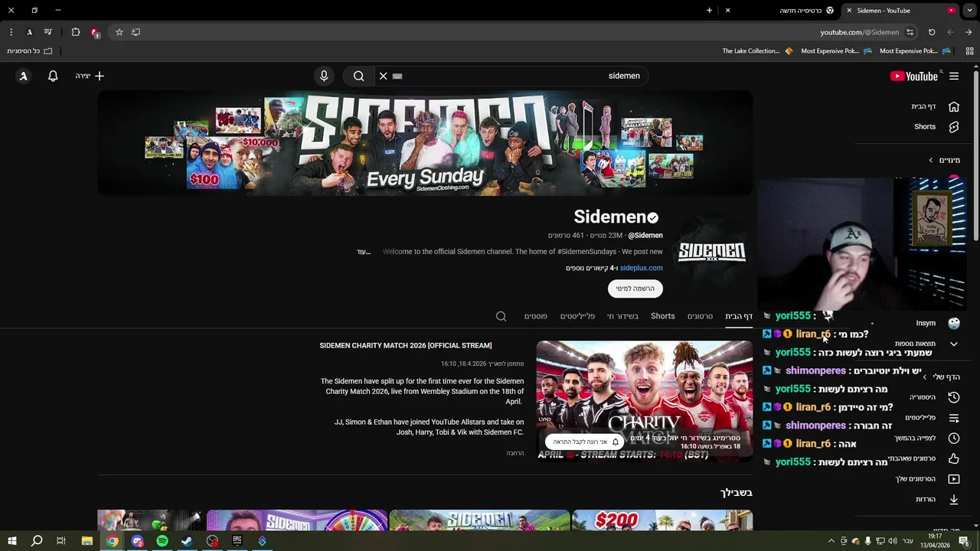
Task: Open Chrome apps grid in bookmarks bar
Action: 969,51
